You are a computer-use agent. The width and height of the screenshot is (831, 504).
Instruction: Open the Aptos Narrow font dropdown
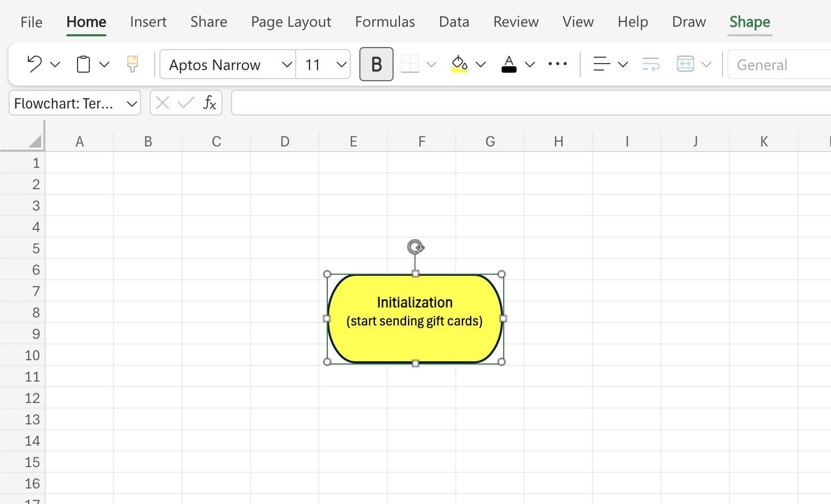pos(227,64)
